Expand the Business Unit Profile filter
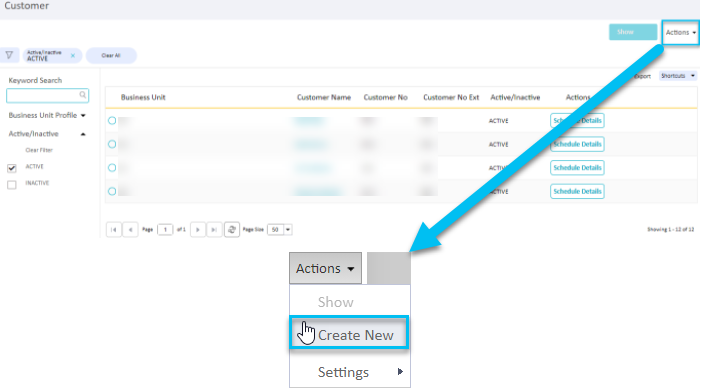 click(x=47, y=115)
